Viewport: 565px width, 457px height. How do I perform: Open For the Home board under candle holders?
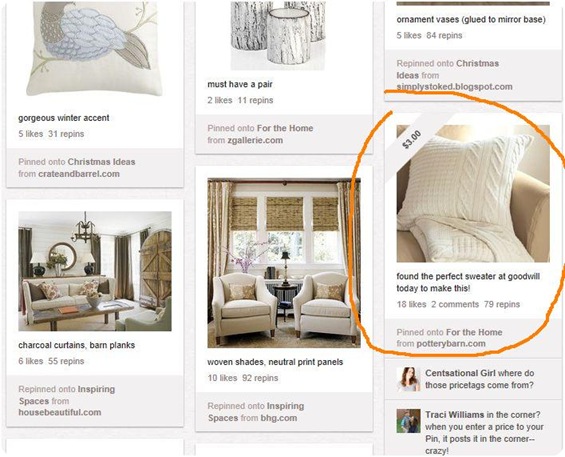click(x=285, y=128)
